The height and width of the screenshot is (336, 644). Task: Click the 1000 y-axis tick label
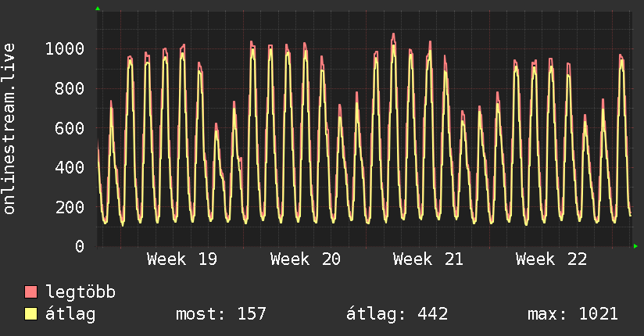[x=65, y=49]
